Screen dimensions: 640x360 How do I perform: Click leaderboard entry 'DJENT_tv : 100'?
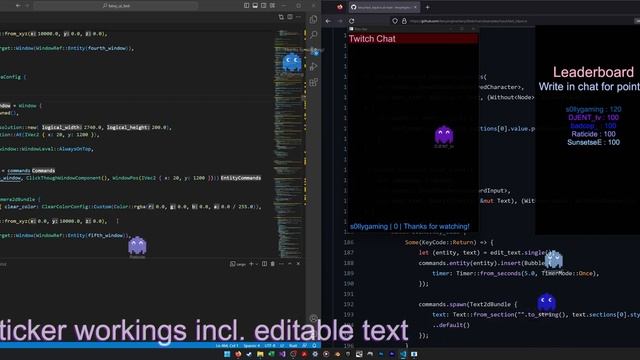click(x=593, y=118)
